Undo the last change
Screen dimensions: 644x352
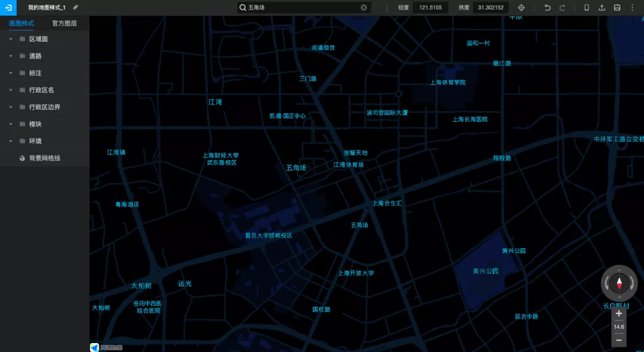(547, 7)
